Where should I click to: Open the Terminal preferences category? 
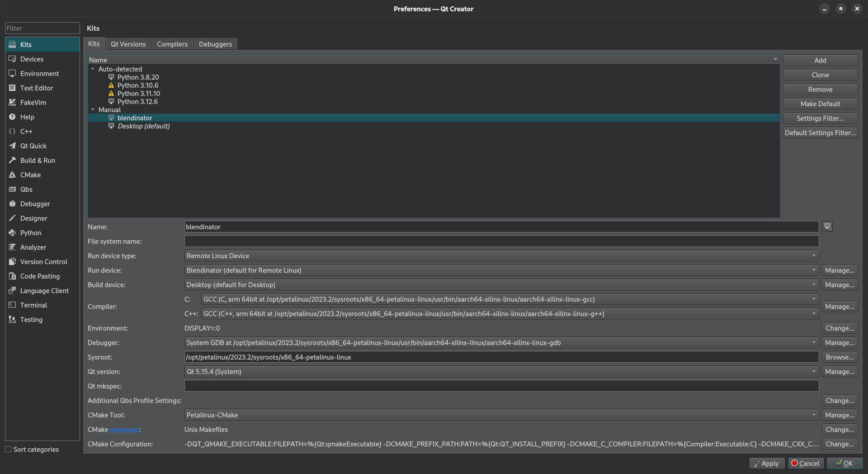pyautogui.click(x=33, y=305)
